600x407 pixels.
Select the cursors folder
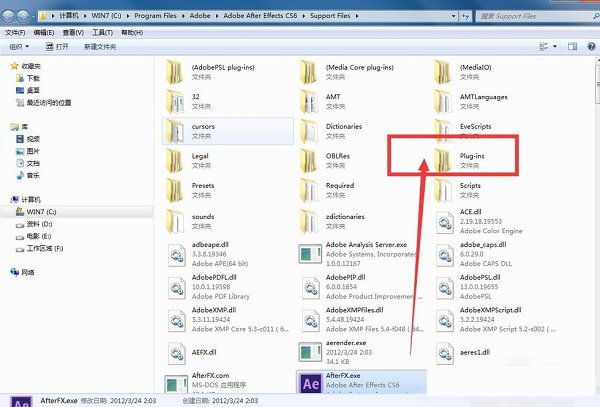(228, 131)
